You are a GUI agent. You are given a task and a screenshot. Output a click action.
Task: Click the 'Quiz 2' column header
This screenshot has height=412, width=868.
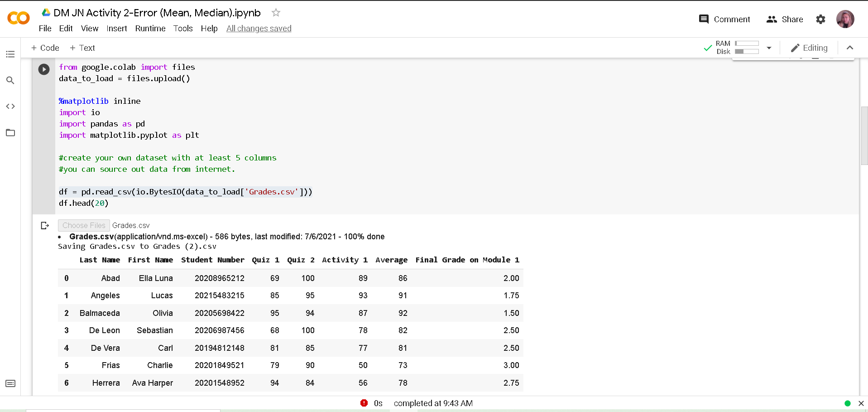[301, 260]
